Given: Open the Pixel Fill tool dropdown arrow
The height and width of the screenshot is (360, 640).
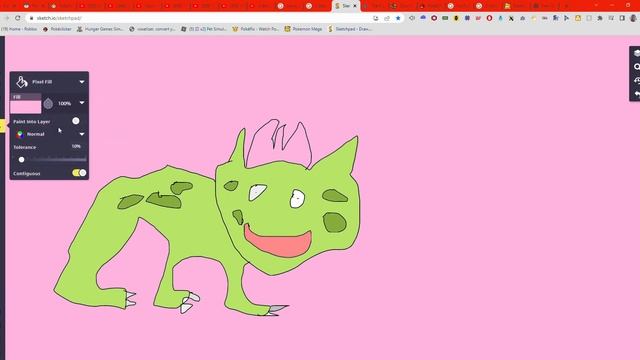Looking at the screenshot, I should pos(82,82).
